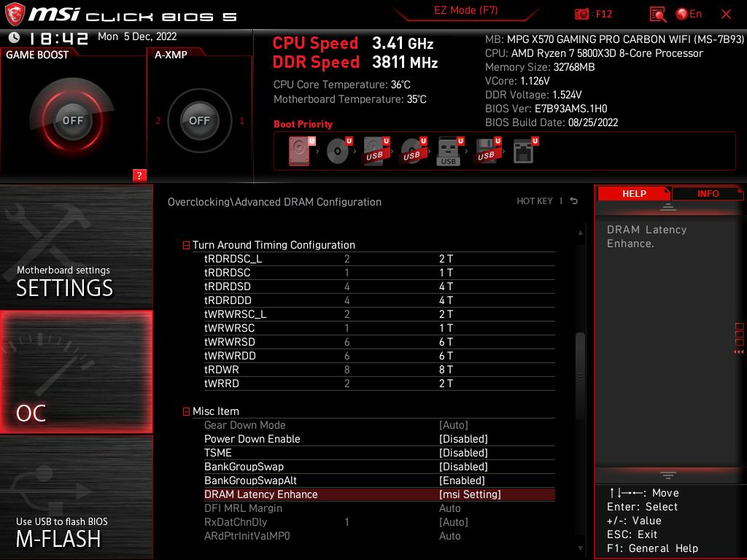The height and width of the screenshot is (560, 747).
Task: Edit the tWRWRSD 6 T value
Action: [x=446, y=342]
